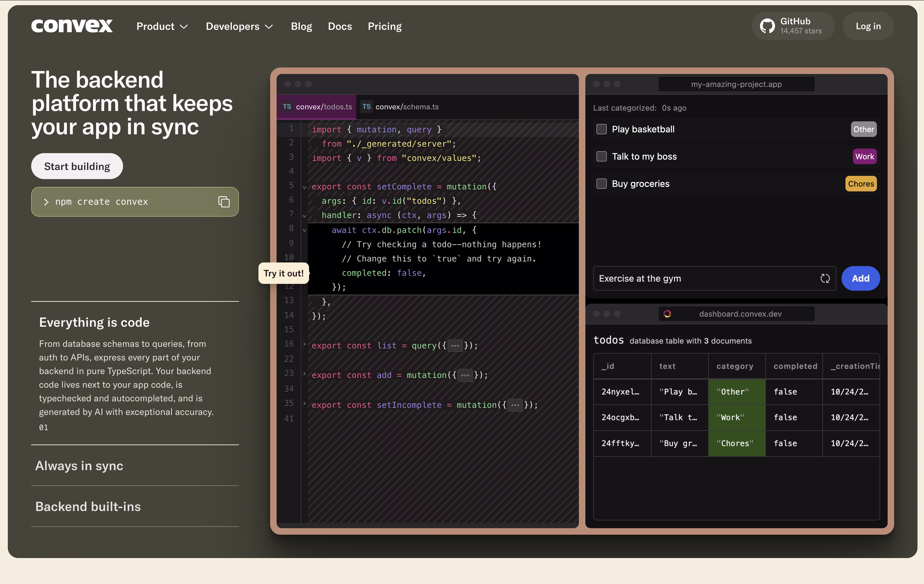Open the Developers dropdown menu
The width and height of the screenshot is (924, 584).
[240, 26]
